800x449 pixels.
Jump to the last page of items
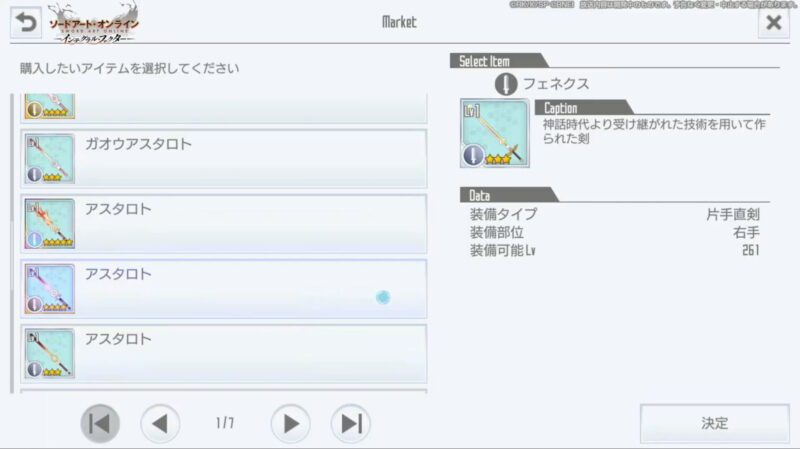point(351,423)
